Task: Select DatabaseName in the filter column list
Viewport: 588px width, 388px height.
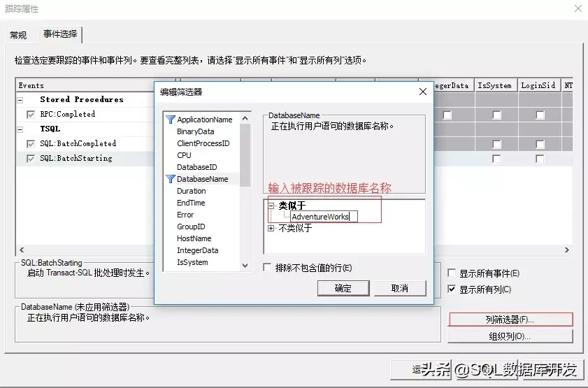Action: tap(202, 179)
